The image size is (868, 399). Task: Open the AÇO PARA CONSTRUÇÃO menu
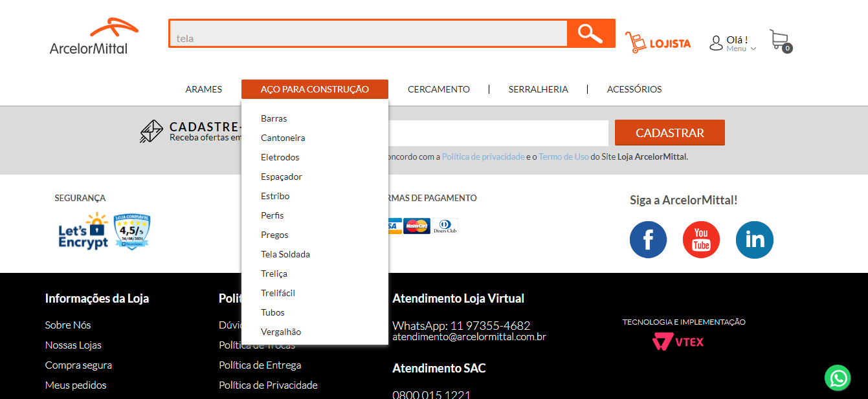pos(315,89)
